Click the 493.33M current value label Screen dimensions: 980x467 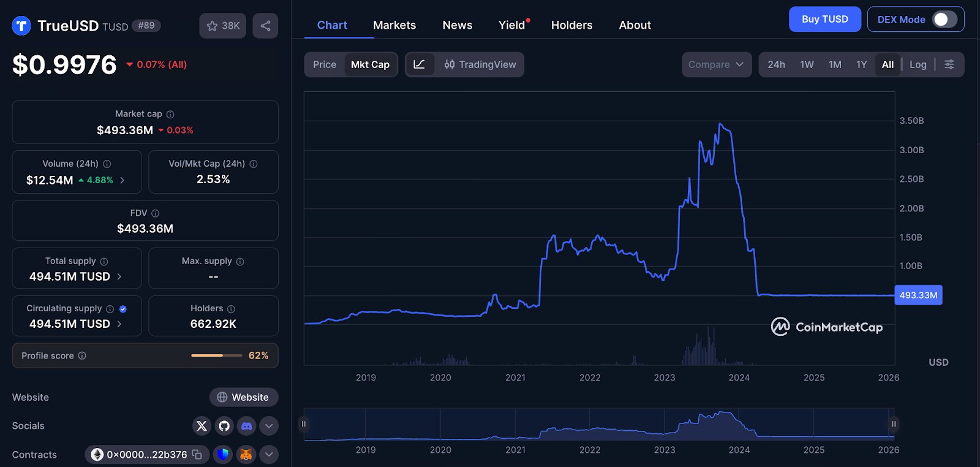click(918, 295)
